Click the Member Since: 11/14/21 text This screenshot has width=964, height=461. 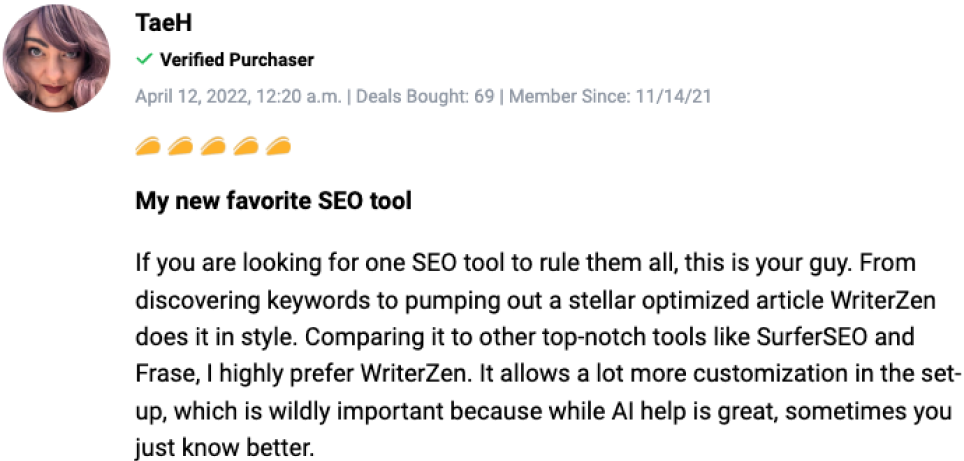tap(610, 97)
